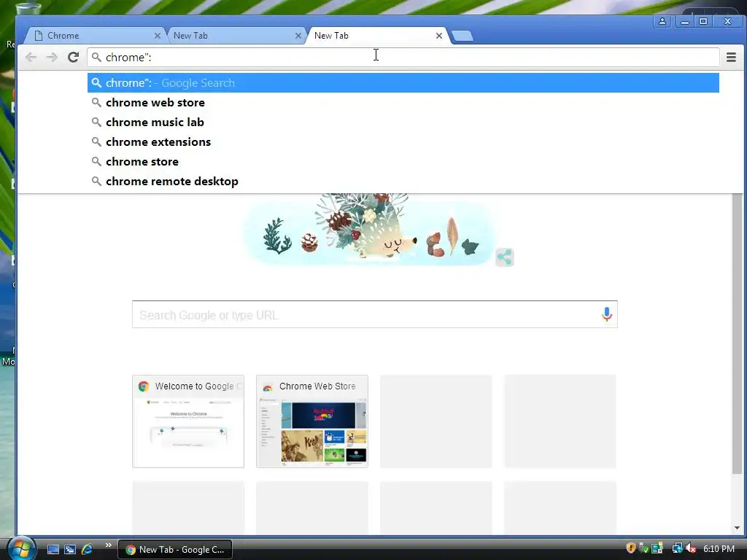Pick the chrome extensions suggestion

point(403,142)
